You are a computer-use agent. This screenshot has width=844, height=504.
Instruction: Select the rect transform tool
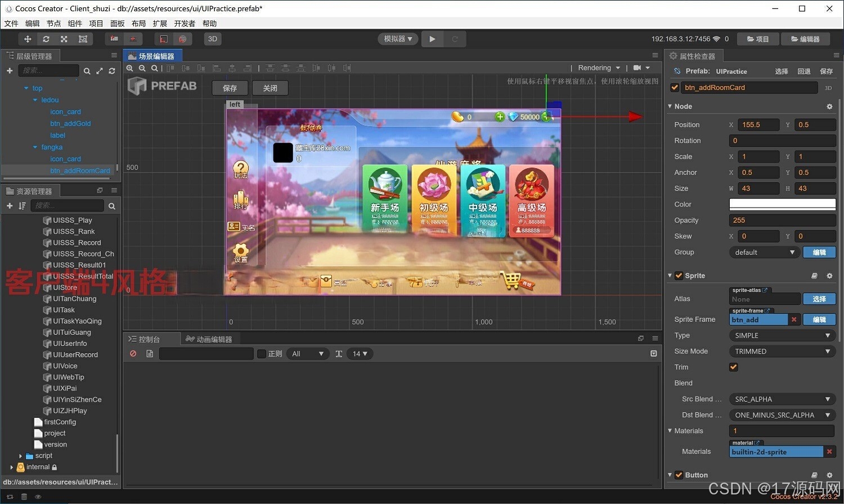(83, 39)
